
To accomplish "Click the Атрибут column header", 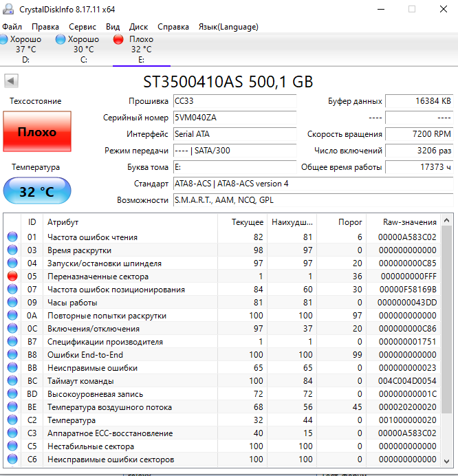I will [x=63, y=222].
